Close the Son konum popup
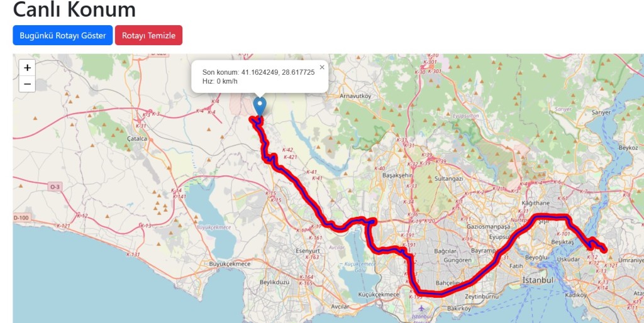Image resolution: width=644 pixels, height=323 pixels. pyautogui.click(x=322, y=67)
